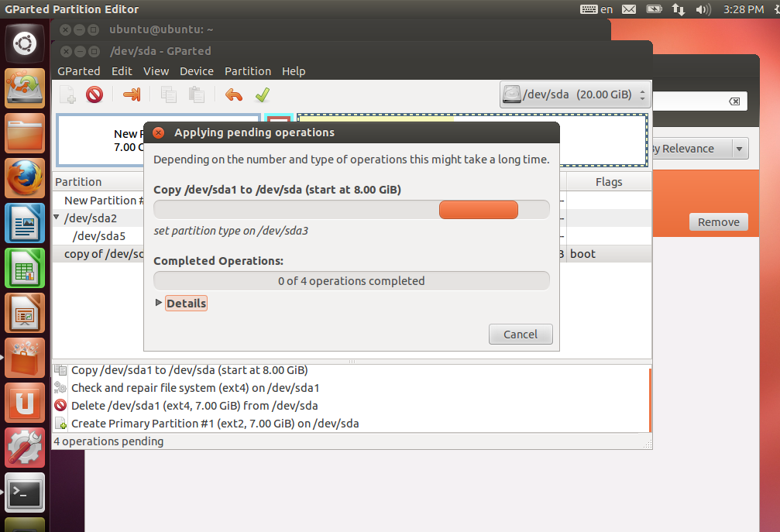Open the Help menu
780x532 pixels.
click(x=294, y=71)
